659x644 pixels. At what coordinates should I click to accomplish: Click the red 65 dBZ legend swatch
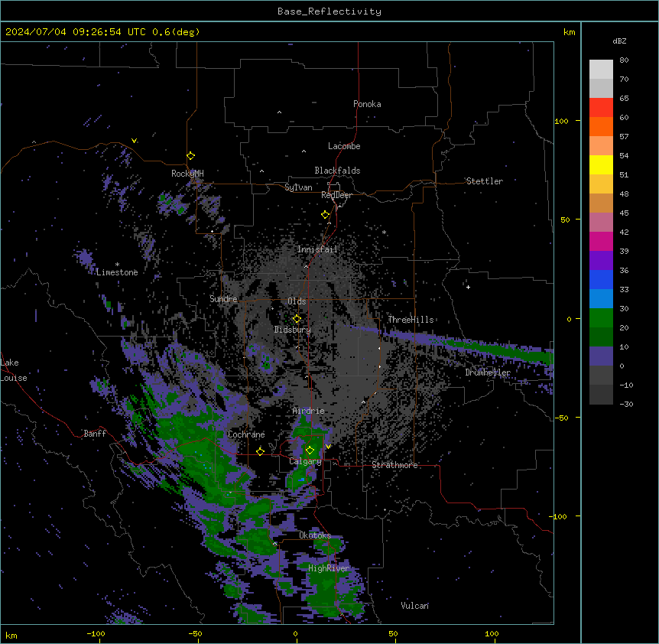coord(601,107)
